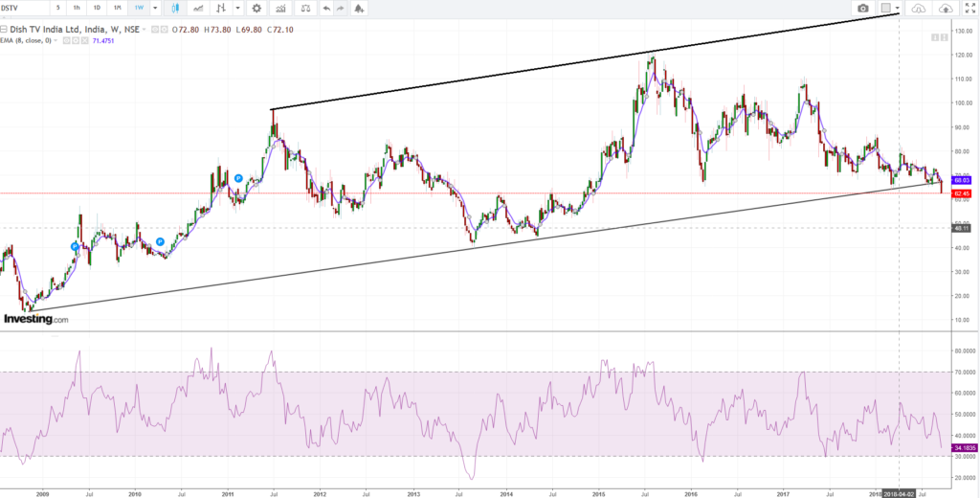Click the EMA (8, close, 0) label

[26, 40]
